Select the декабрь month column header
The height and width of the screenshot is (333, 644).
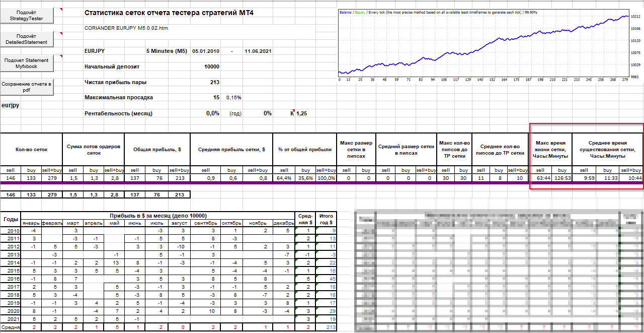pos(283,223)
